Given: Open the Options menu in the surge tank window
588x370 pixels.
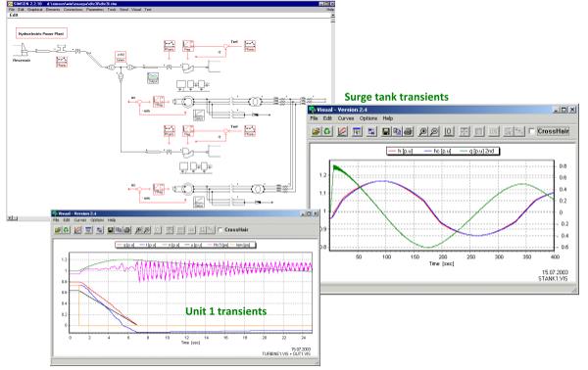Looking at the screenshot, I should (x=368, y=118).
